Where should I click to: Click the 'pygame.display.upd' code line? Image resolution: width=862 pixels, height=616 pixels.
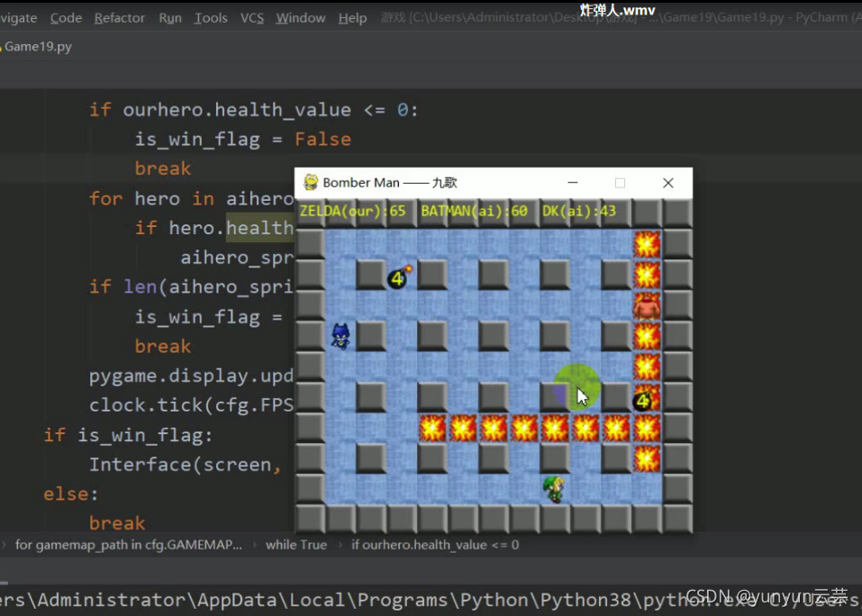pyautogui.click(x=191, y=376)
